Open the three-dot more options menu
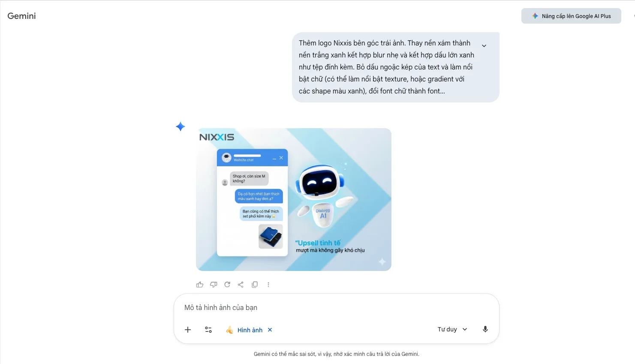Screen dimensions: 635x364 click(x=268, y=285)
